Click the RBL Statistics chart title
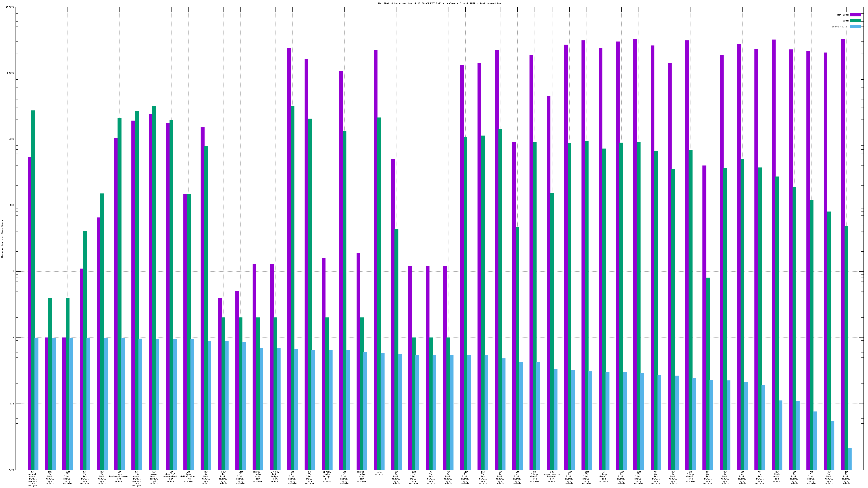The image size is (868, 488). [x=439, y=3]
